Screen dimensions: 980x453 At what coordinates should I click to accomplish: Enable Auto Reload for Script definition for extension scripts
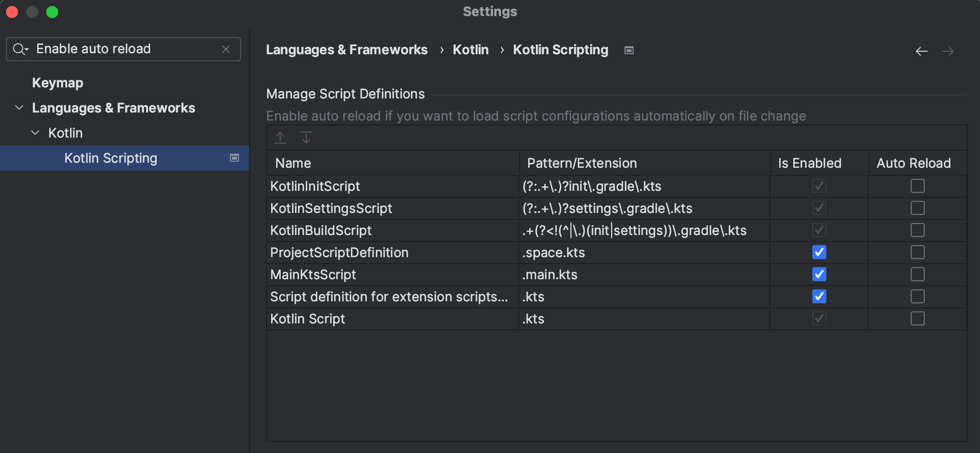click(918, 296)
